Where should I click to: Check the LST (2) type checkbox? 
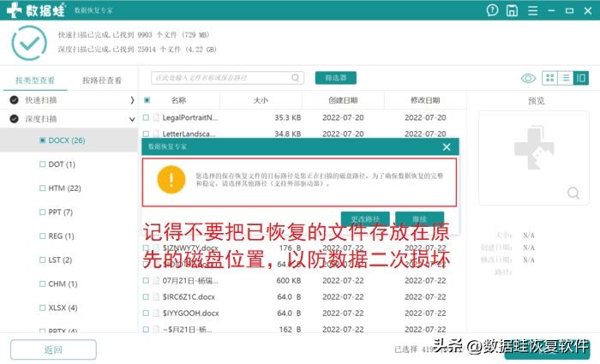[43, 260]
